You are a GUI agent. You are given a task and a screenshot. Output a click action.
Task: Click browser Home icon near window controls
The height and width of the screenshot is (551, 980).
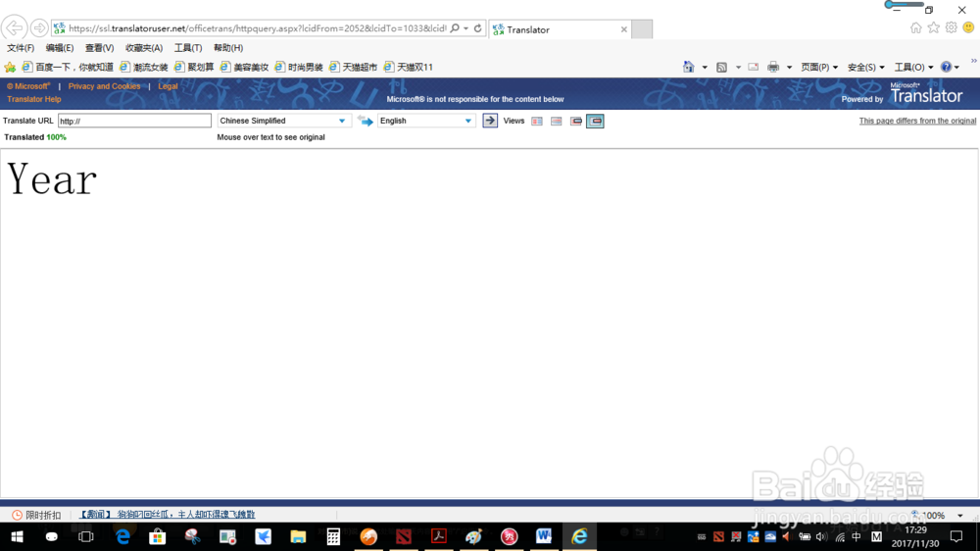915,27
